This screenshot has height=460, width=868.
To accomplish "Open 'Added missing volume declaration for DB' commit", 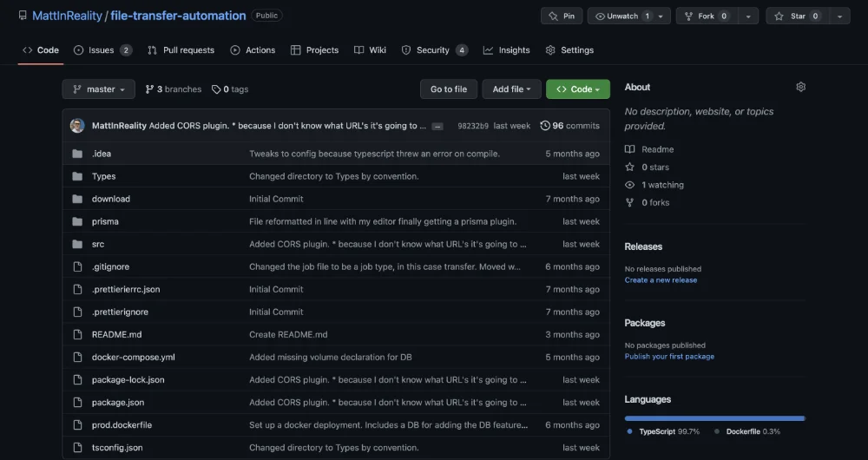I will point(331,357).
